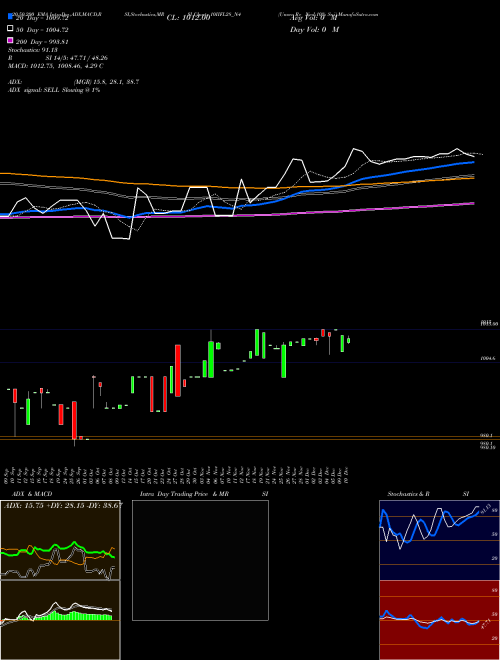Select the '200 Day = 993.81' label
Screen dimensions: 500x660
pos(42,42)
